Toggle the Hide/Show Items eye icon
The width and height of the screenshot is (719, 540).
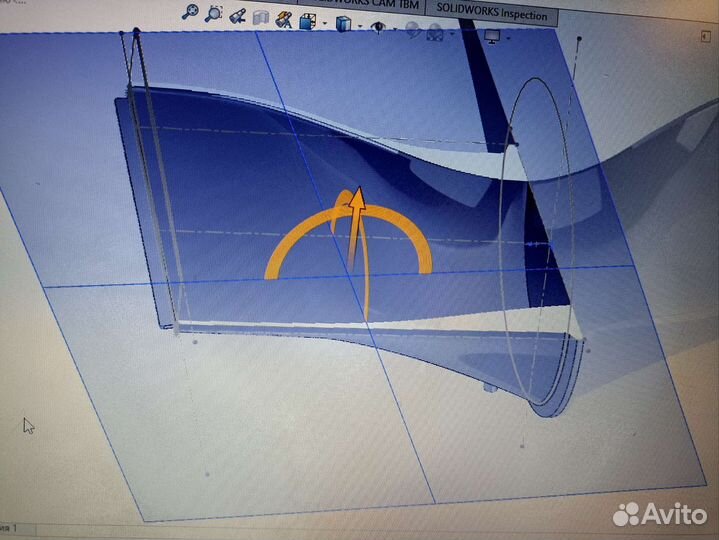tap(379, 26)
